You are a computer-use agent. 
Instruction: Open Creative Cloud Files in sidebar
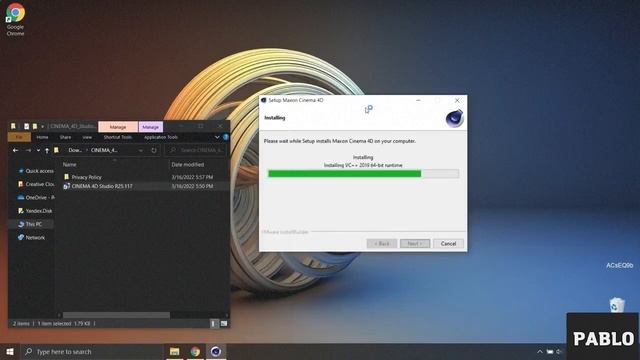click(x=36, y=184)
